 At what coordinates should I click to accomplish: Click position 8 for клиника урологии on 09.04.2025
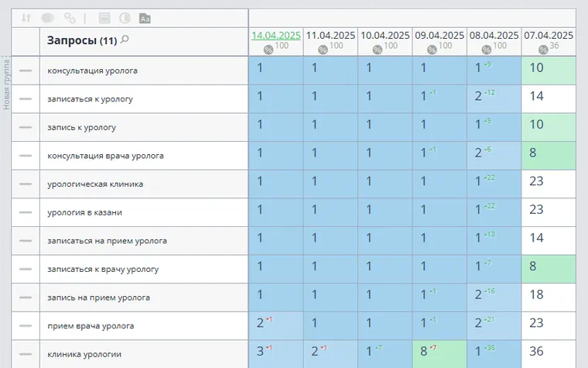[x=424, y=351]
